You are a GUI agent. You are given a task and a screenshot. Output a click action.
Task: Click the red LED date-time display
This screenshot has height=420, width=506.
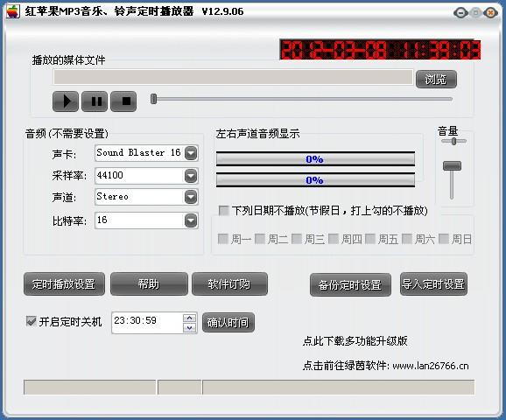pos(380,50)
